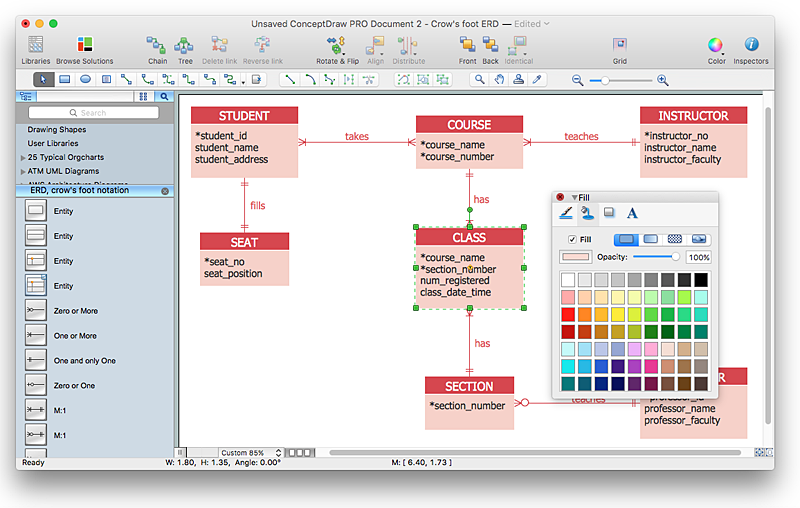Click the library Search field

click(x=92, y=113)
